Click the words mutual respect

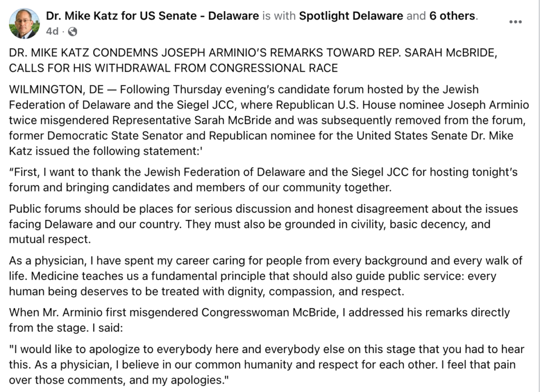pos(50,240)
